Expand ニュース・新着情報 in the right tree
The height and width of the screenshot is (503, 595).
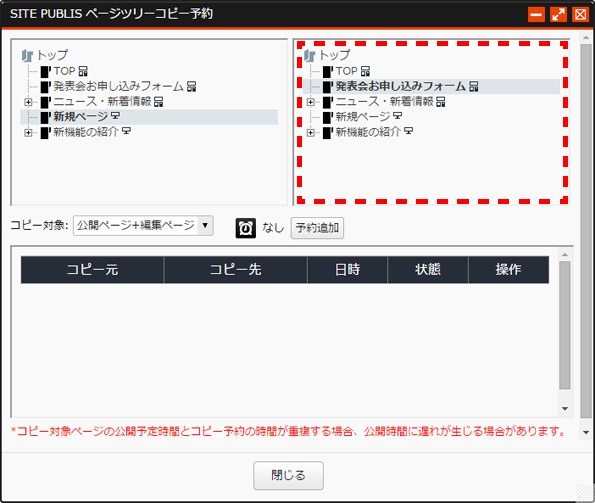[310, 102]
